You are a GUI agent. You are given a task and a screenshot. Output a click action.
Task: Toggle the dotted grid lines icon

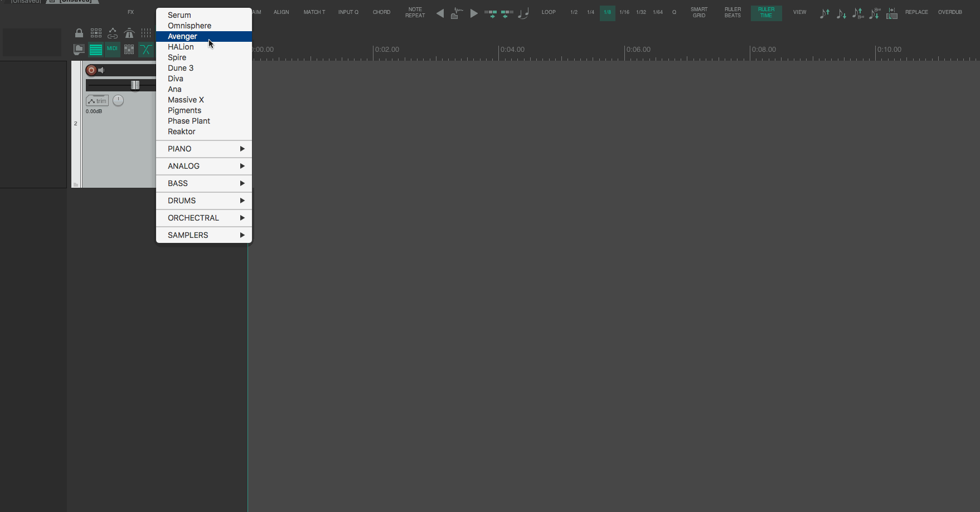[146, 33]
